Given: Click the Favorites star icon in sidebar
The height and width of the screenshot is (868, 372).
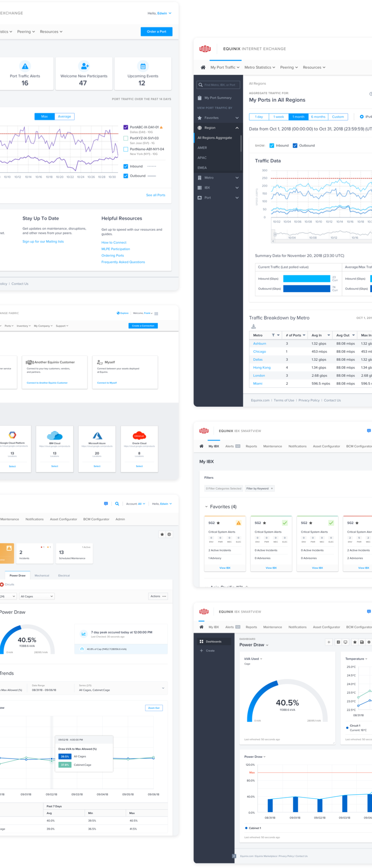Looking at the screenshot, I should point(200,118).
